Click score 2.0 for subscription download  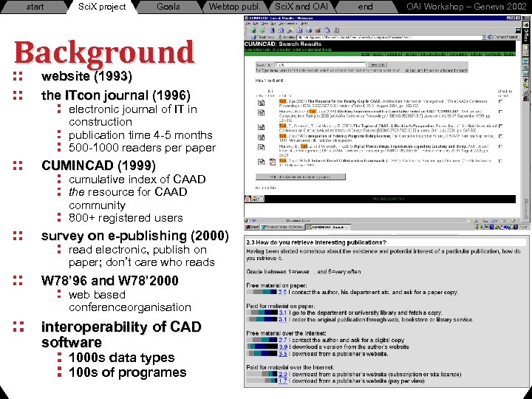click(283, 374)
